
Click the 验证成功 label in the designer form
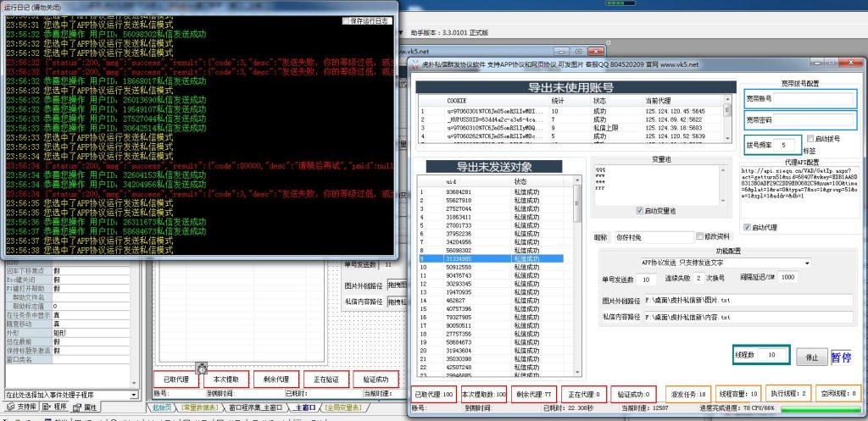coord(376,379)
